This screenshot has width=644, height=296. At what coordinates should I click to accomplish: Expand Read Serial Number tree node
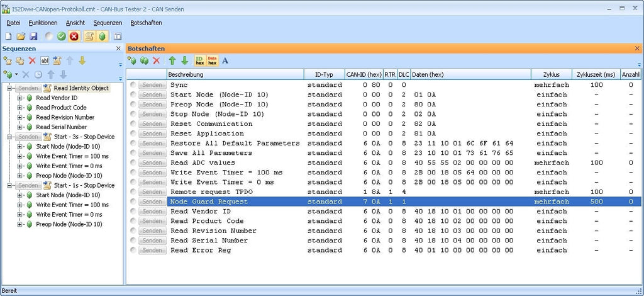pyautogui.click(x=19, y=127)
